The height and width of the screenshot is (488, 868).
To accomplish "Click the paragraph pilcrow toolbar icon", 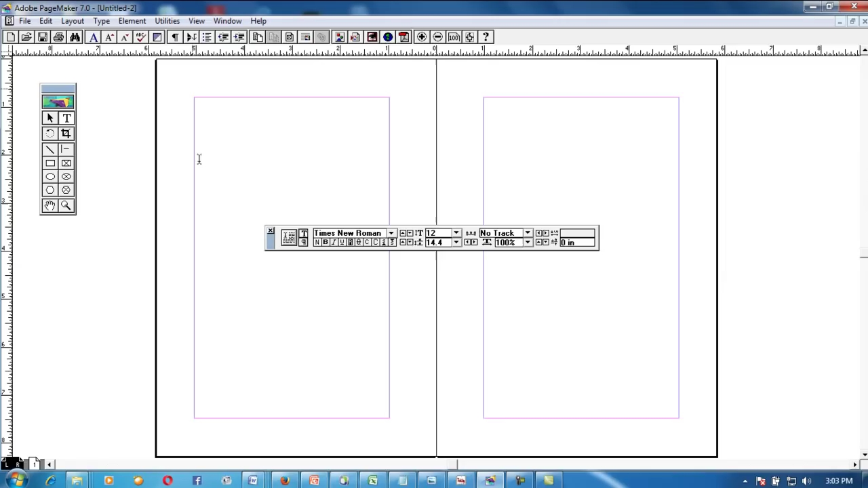I will [x=175, y=37].
